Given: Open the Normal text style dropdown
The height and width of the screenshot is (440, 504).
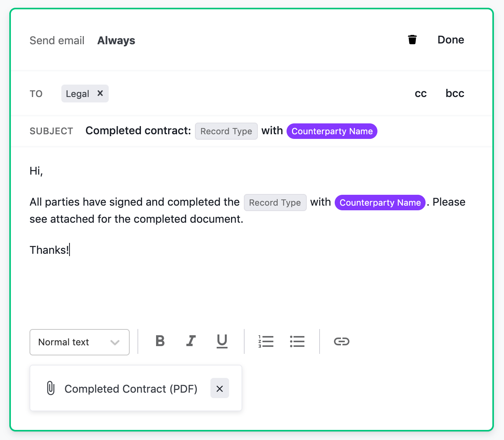Looking at the screenshot, I should (x=79, y=342).
